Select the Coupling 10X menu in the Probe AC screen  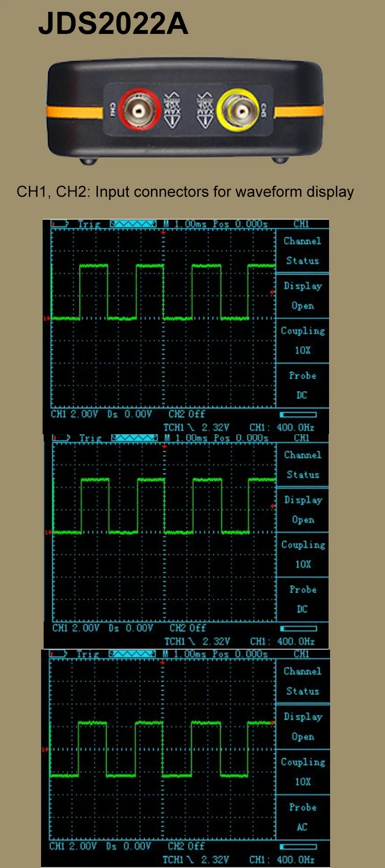click(302, 772)
